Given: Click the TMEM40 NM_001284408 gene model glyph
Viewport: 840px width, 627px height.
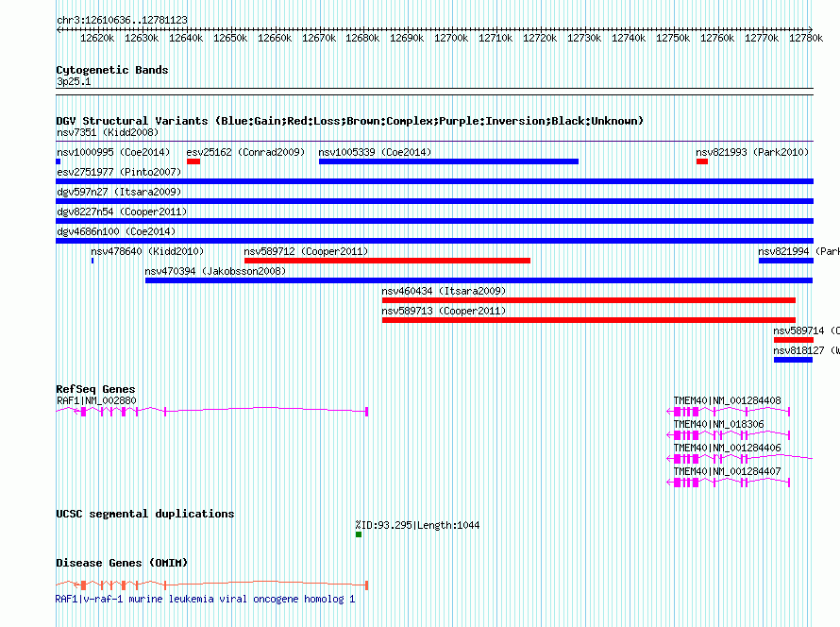Looking at the screenshot, I should [x=729, y=412].
